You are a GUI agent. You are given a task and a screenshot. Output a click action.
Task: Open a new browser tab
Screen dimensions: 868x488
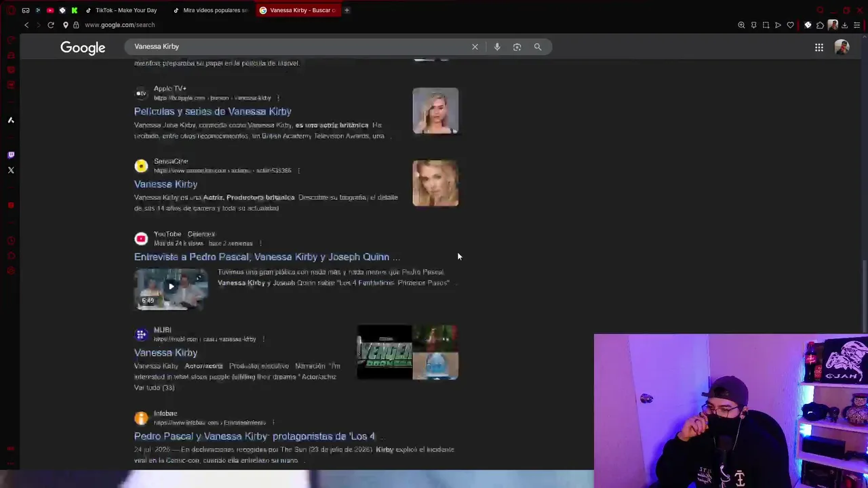coord(347,10)
